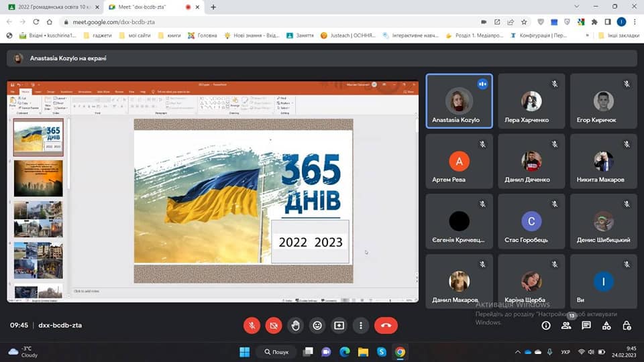
Task: Show hidden system tray icons
Action: point(517,352)
